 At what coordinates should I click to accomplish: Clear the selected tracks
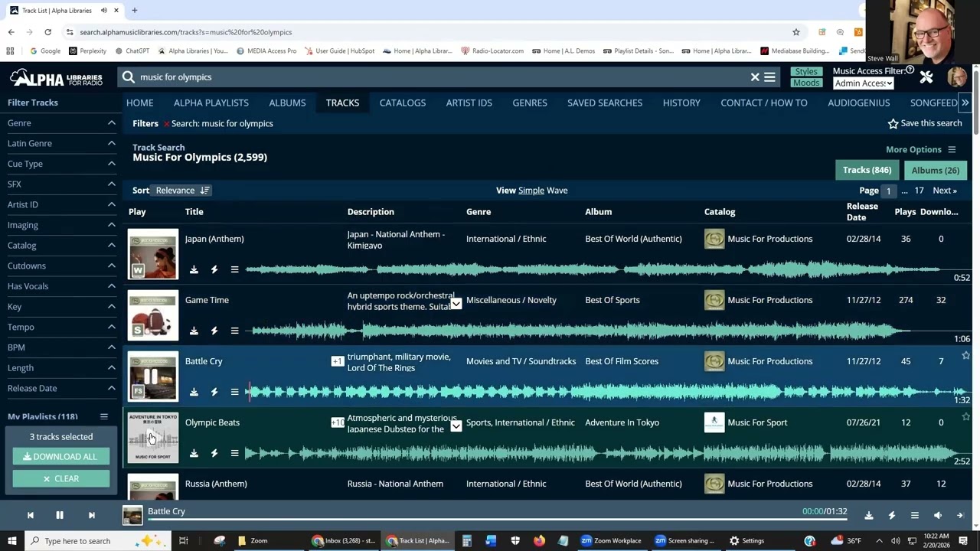60,479
